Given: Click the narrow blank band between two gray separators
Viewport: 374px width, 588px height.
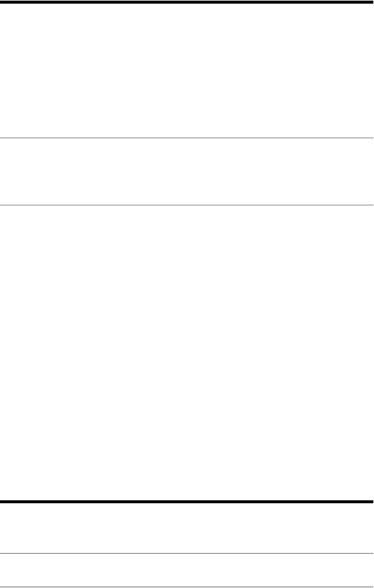Looking at the screenshot, I should pos(187,172).
